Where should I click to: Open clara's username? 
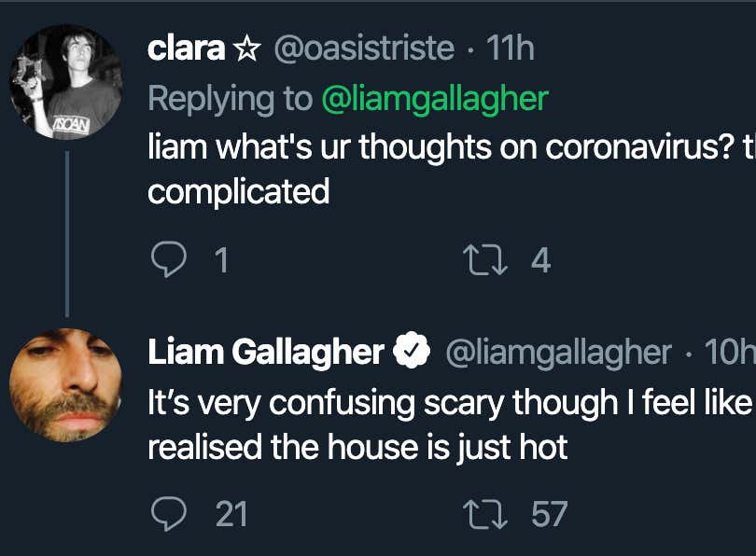click(185, 49)
